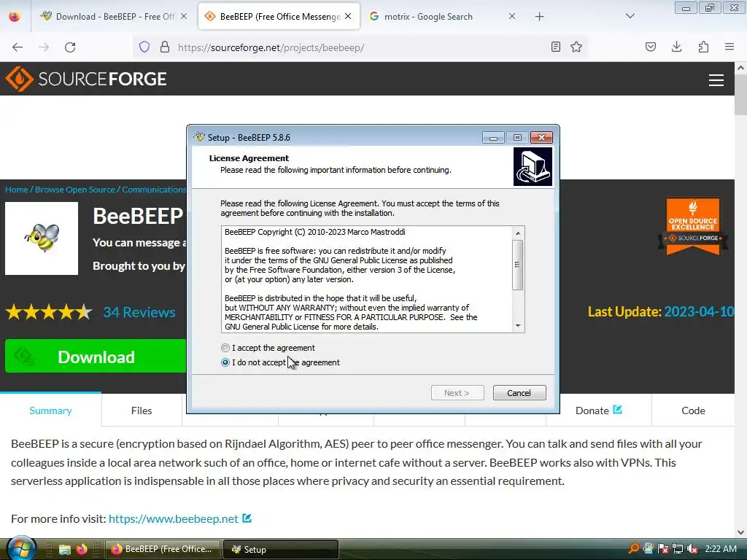Launch Firefox from the quick launch bar

click(x=82, y=549)
